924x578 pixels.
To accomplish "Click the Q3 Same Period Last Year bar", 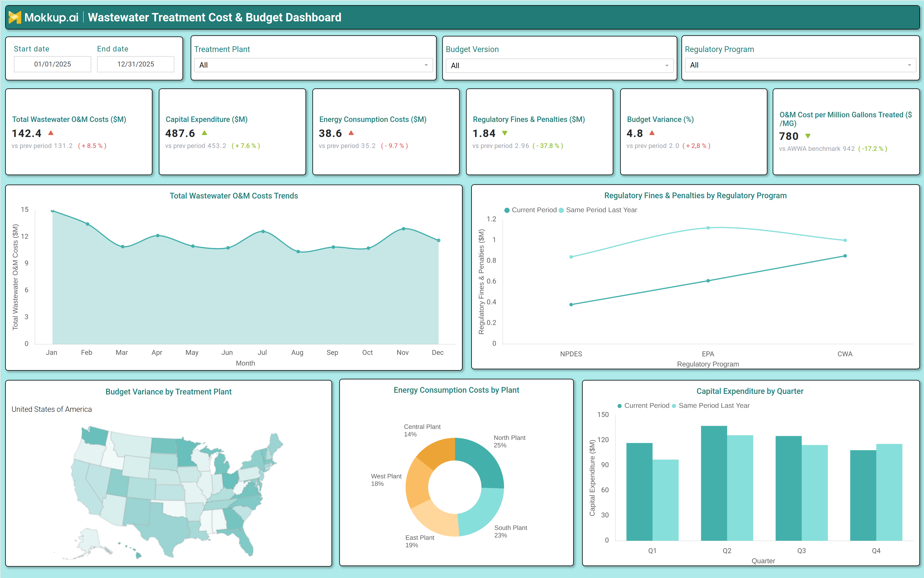I will coord(815,493).
